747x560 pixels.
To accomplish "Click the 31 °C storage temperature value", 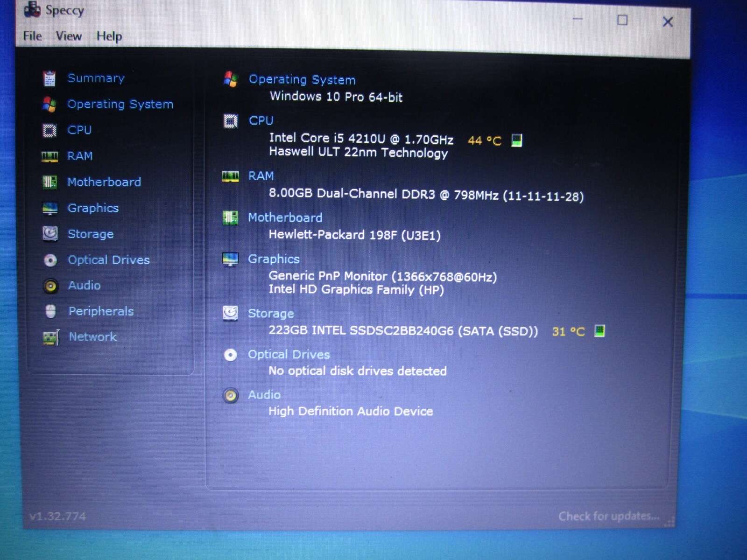I will click(x=568, y=332).
